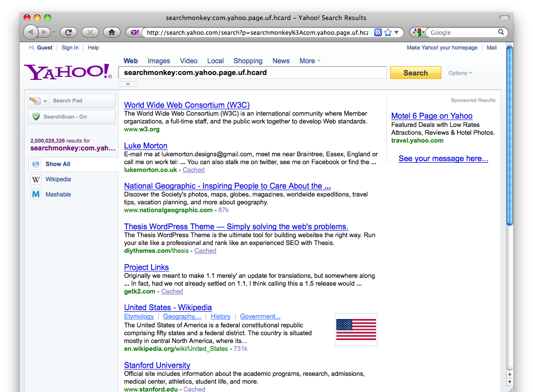Click the toolbar toggle pill in title bar

505,17
